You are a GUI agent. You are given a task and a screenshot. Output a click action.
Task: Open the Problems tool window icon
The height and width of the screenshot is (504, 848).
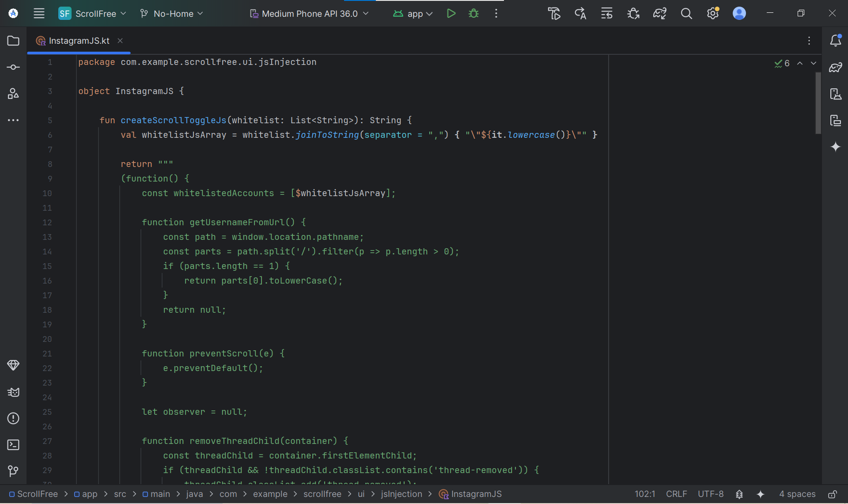click(x=13, y=418)
